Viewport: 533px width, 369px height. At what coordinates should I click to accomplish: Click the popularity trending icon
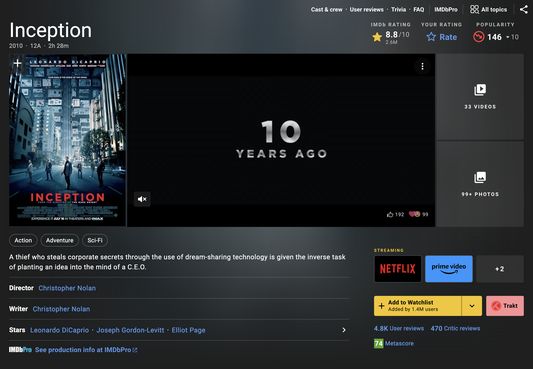pyautogui.click(x=478, y=37)
